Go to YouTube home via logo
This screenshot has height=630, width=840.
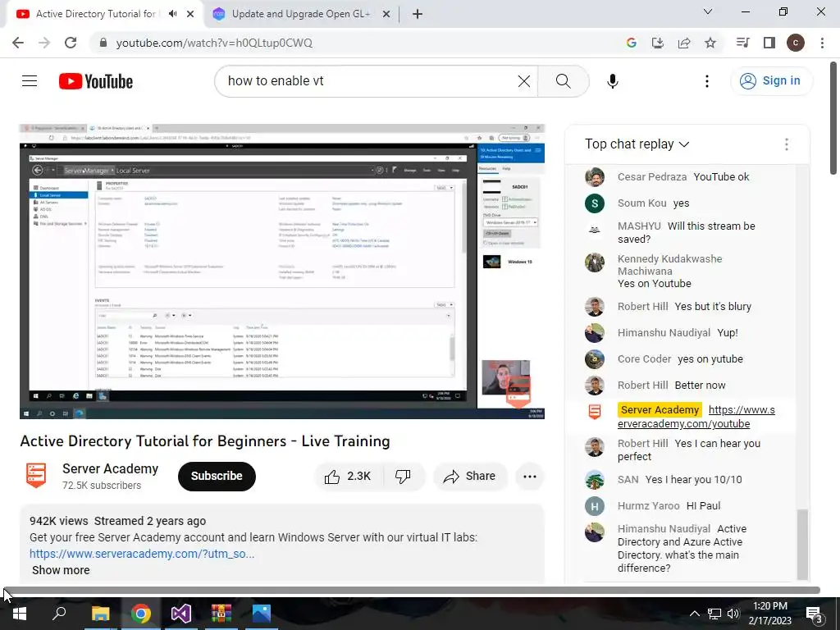(x=96, y=81)
